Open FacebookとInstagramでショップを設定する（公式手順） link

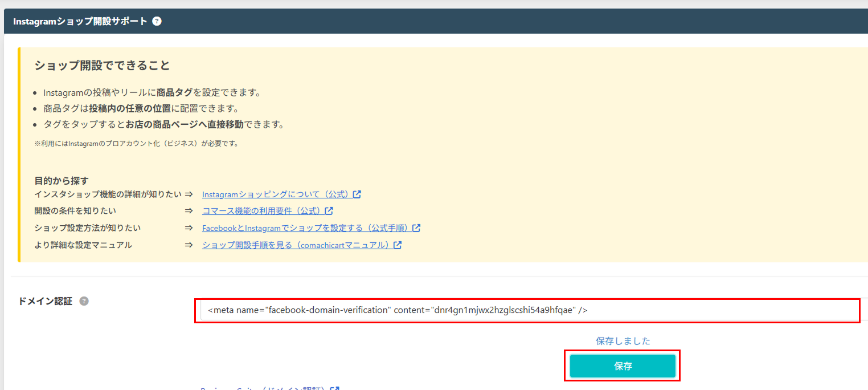click(x=306, y=228)
